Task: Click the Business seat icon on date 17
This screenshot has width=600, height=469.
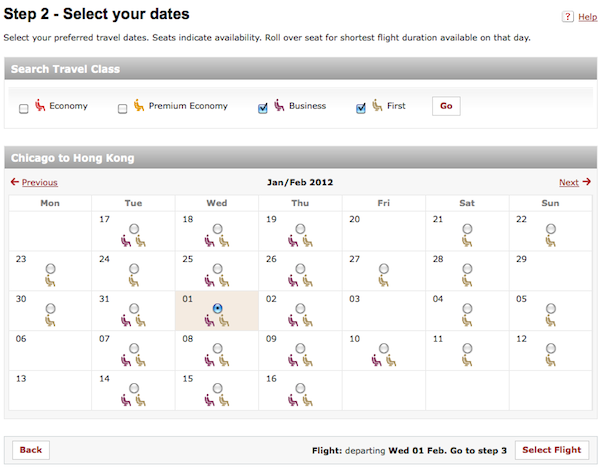Action: (126, 241)
